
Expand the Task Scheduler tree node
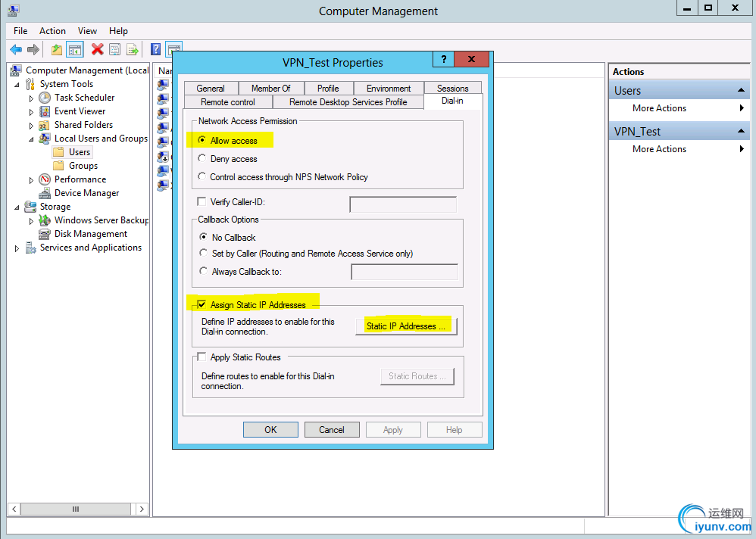(x=31, y=98)
